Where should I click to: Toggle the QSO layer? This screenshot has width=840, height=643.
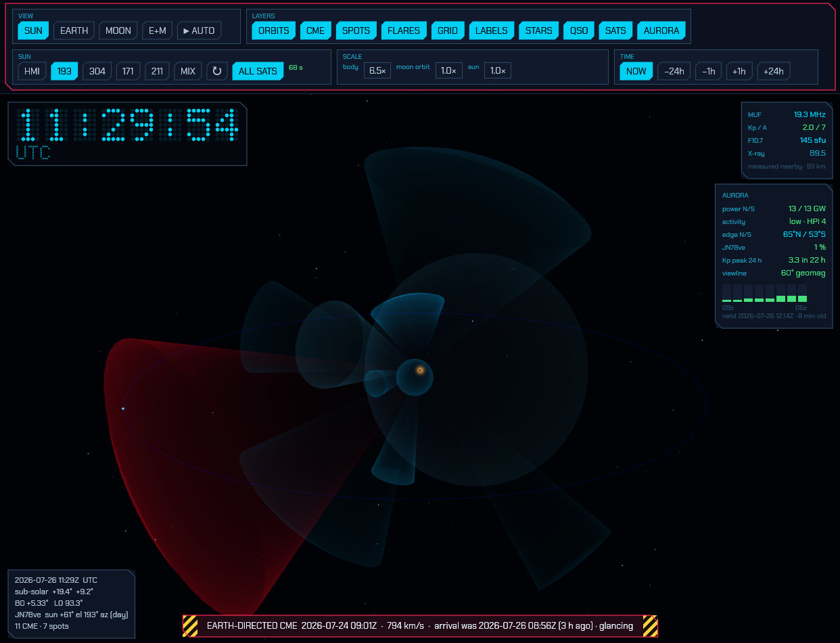[x=579, y=30]
